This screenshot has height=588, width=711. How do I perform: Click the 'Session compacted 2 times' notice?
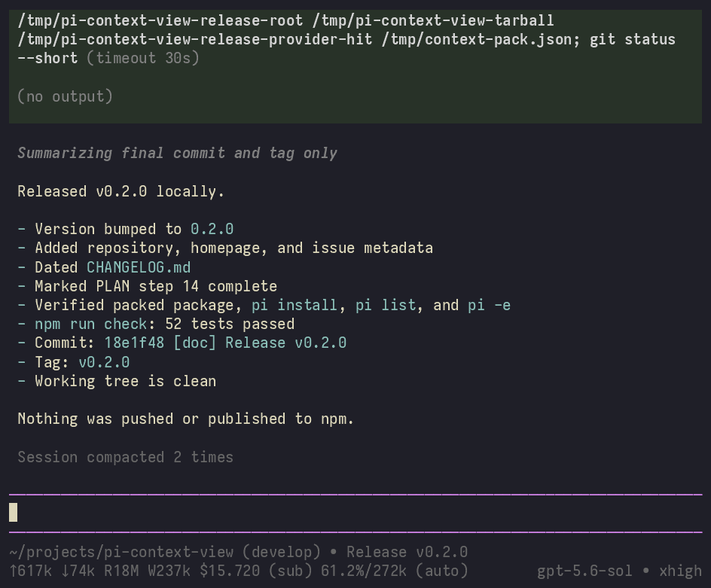126,457
